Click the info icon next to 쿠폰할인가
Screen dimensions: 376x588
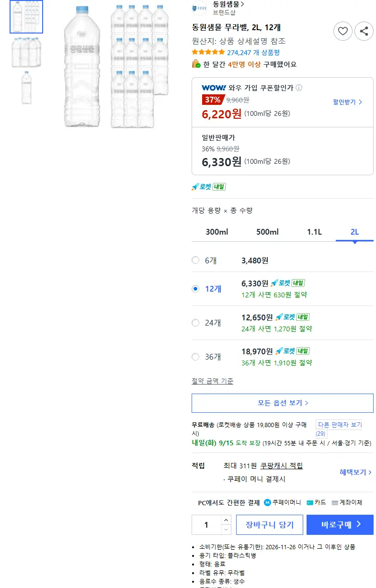pos(299,88)
